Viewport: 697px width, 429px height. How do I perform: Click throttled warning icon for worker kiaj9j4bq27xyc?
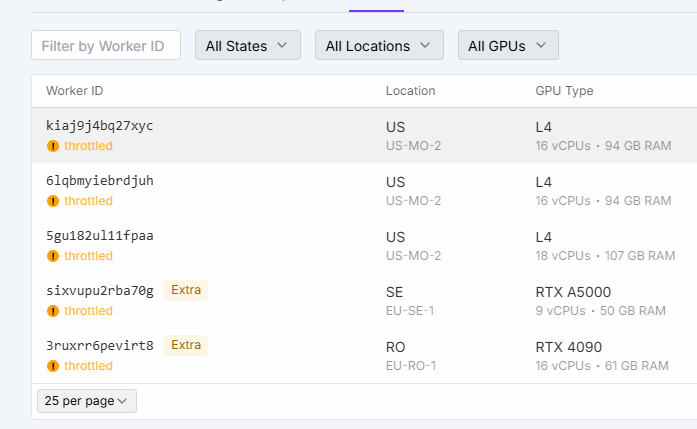click(x=53, y=146)
